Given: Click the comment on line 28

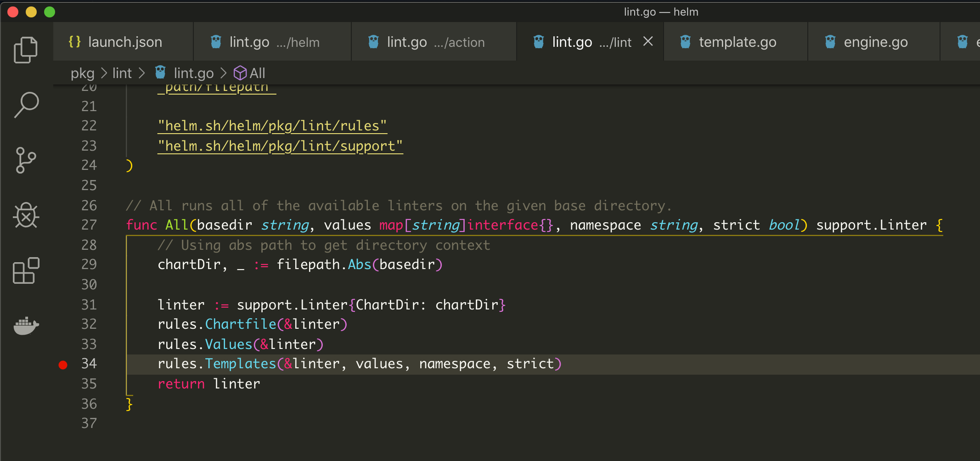Looking at the screenshot, I should coord(324,245).
